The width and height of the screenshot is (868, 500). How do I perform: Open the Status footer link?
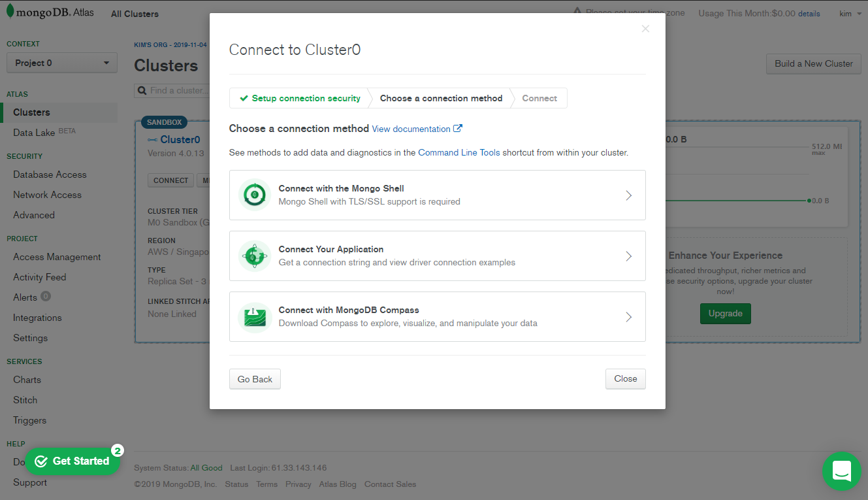point(236,484)
